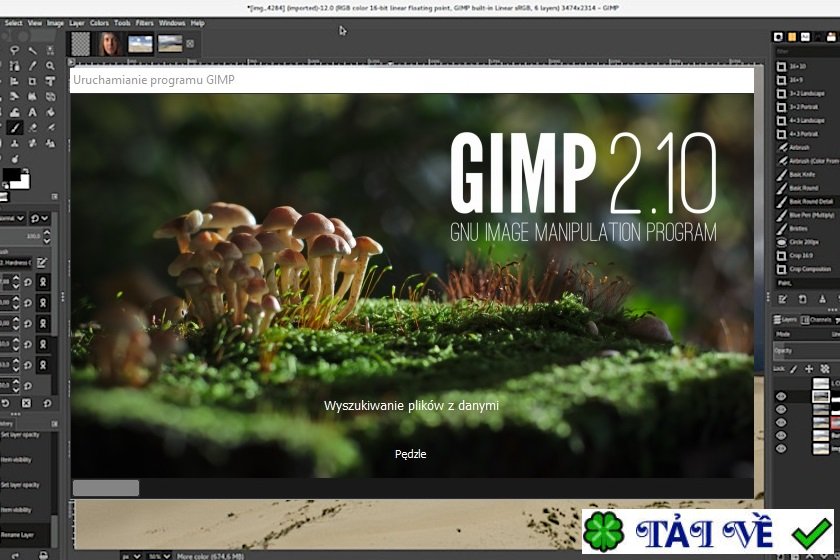Select the Fuzzy Select wand tool
This screenshot has height=560, width=840.
[32, 50]
